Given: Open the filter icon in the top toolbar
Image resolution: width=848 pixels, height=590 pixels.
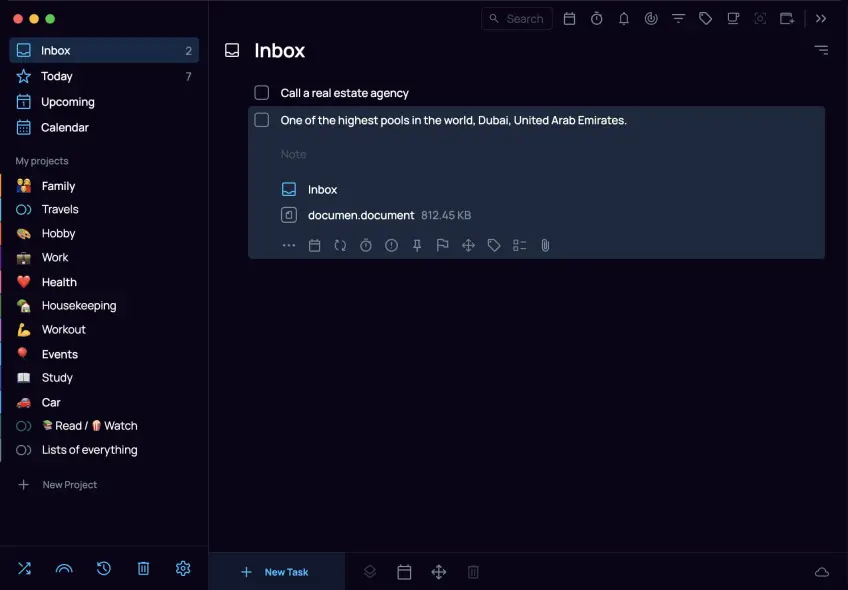Looking at the screenshot, I should pyautogui.click(x=679, y=19).
